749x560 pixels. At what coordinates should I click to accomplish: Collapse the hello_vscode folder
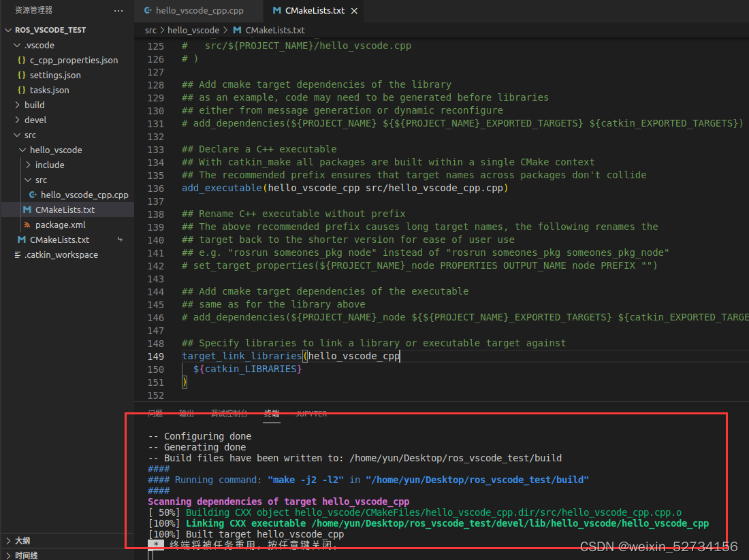[55, 150]
